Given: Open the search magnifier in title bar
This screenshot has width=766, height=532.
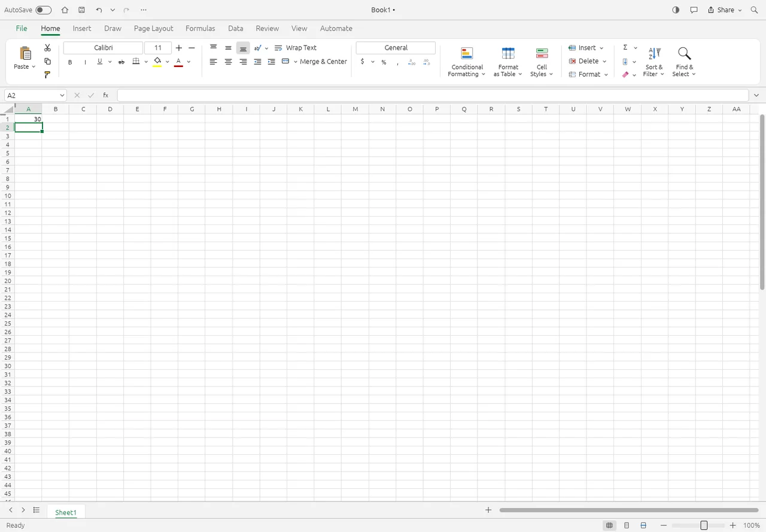Looking at the screenshot, I should 754,10.
